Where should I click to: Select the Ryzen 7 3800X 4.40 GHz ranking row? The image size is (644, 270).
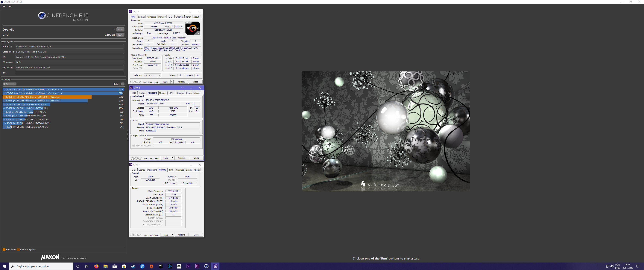pos(63,101)
